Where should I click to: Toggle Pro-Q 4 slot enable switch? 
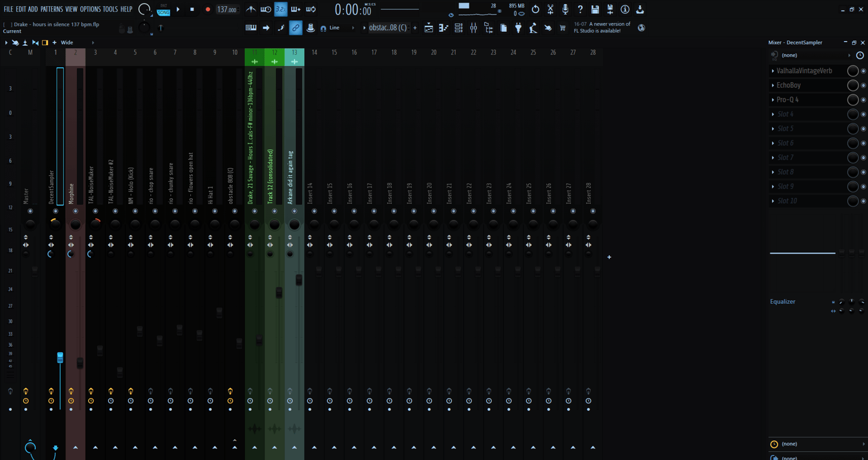tap(863, 100)
